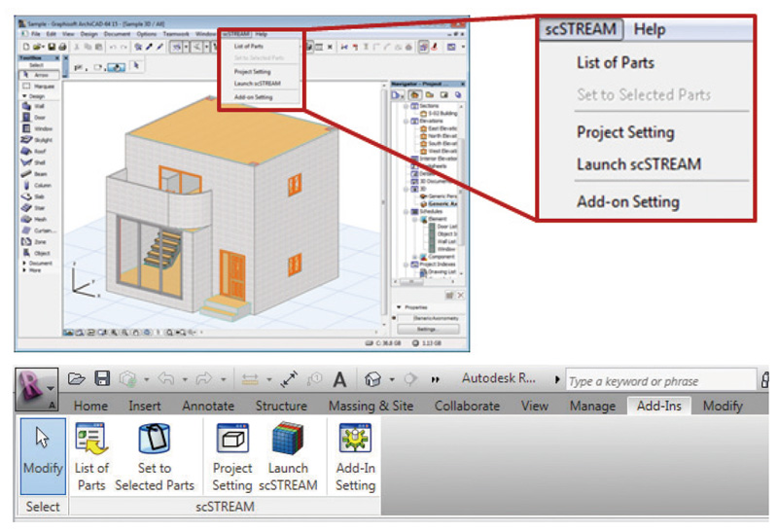Select the Modify arrow tool in Revit
Image resolution: width=778 pixels, height=532 pixels.
43,456
